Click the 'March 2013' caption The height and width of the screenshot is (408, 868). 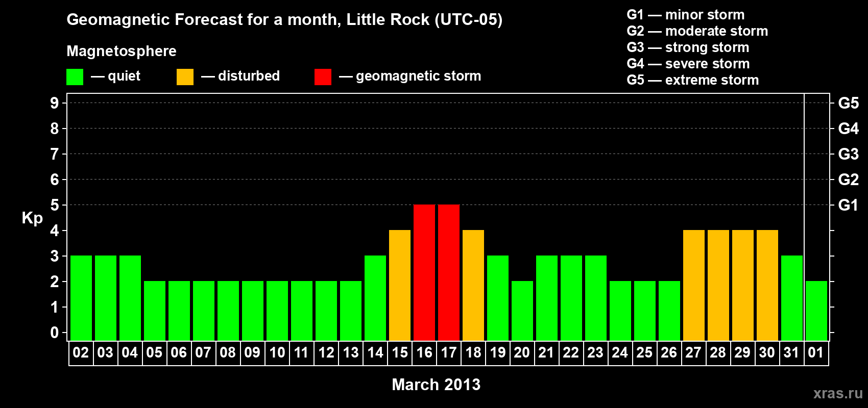(x=436, y=385)
